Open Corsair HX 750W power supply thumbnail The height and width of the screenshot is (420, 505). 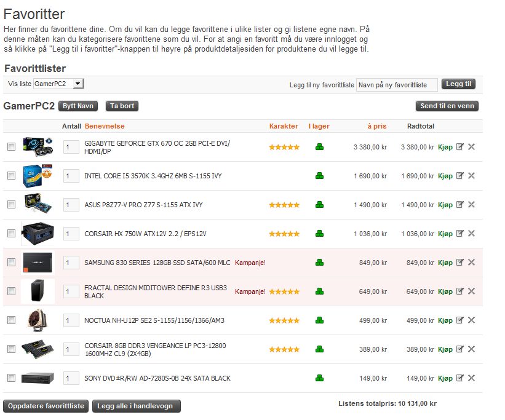38,234
